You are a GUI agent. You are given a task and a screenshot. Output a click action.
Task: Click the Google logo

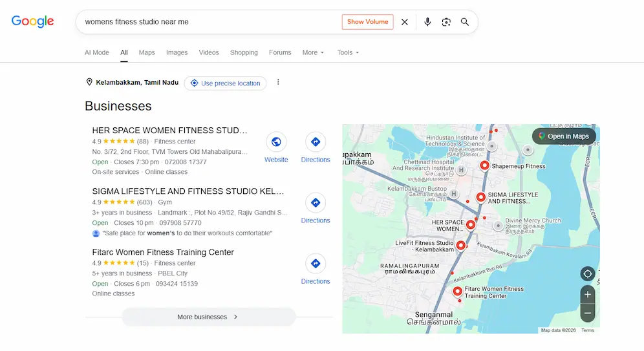pos(32,21)
